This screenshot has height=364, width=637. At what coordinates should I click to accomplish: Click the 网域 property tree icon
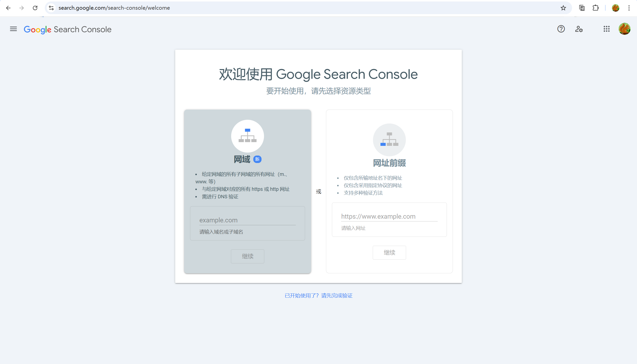click(x=247, y=136)
